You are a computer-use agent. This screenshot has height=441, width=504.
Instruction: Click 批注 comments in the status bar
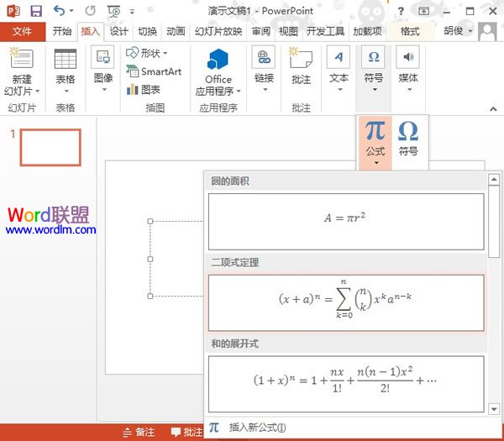[x=186, y=433]
